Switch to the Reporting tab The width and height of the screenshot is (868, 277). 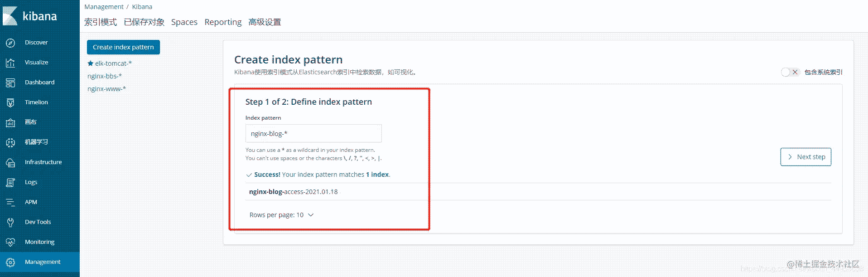click(x=223, y=22)
